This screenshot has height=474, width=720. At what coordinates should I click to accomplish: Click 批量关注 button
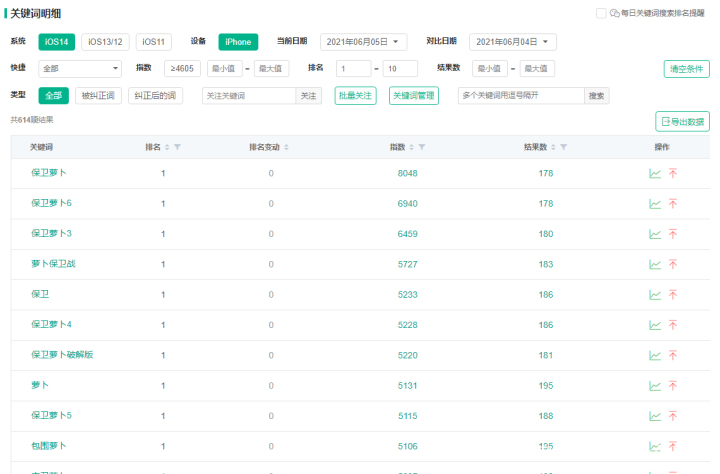(355, 96)
